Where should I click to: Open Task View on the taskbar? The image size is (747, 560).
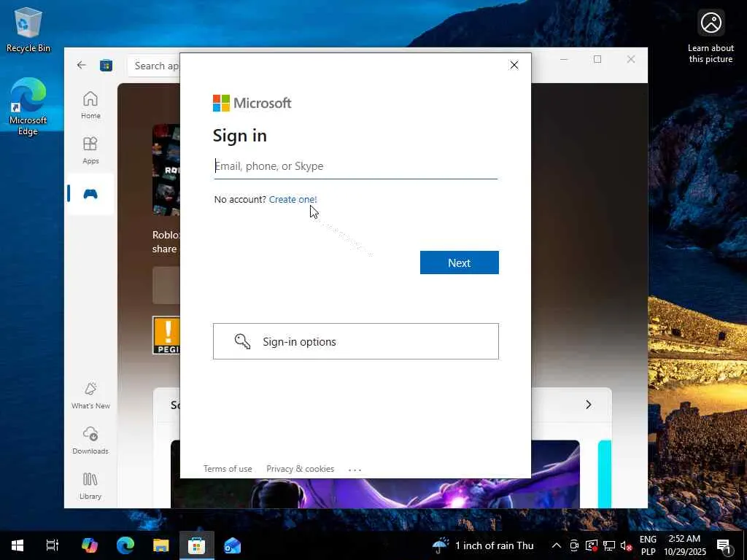click(53, 545)
